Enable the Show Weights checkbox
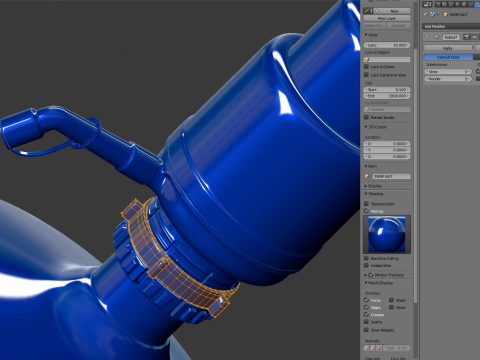This screenshot has height=360, width=480. coord(366,330)
